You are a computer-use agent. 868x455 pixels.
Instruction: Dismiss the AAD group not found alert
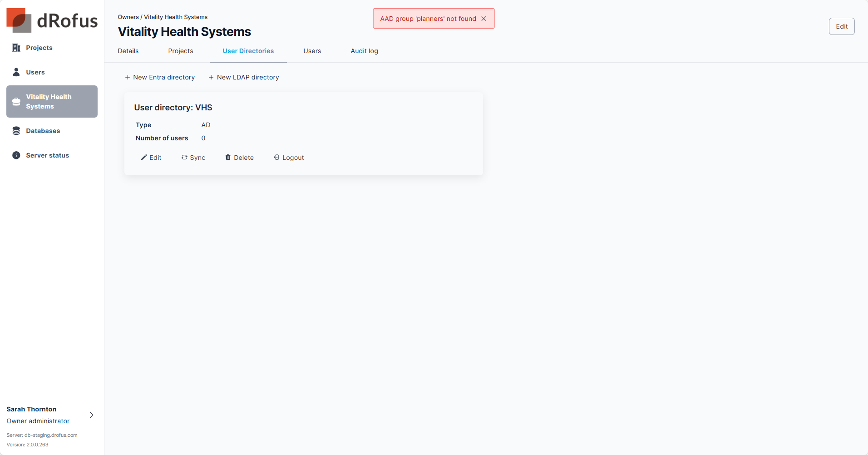[484, 19]
